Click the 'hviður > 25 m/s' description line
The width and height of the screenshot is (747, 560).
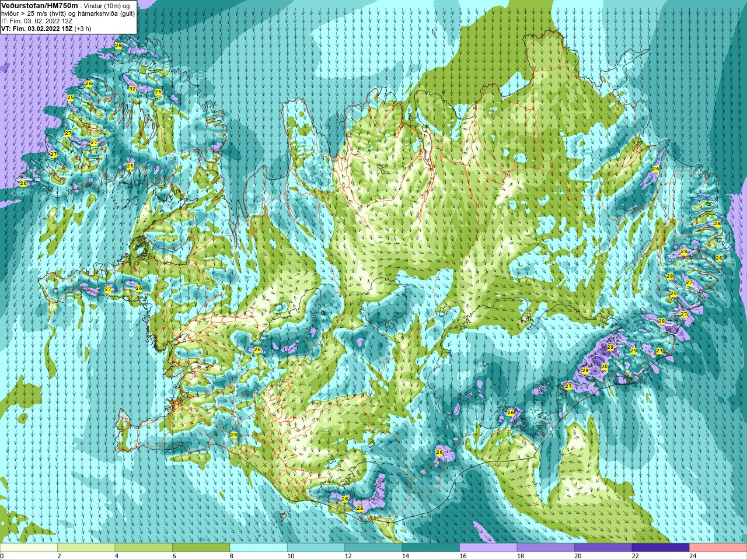click(x=68, y=13)
